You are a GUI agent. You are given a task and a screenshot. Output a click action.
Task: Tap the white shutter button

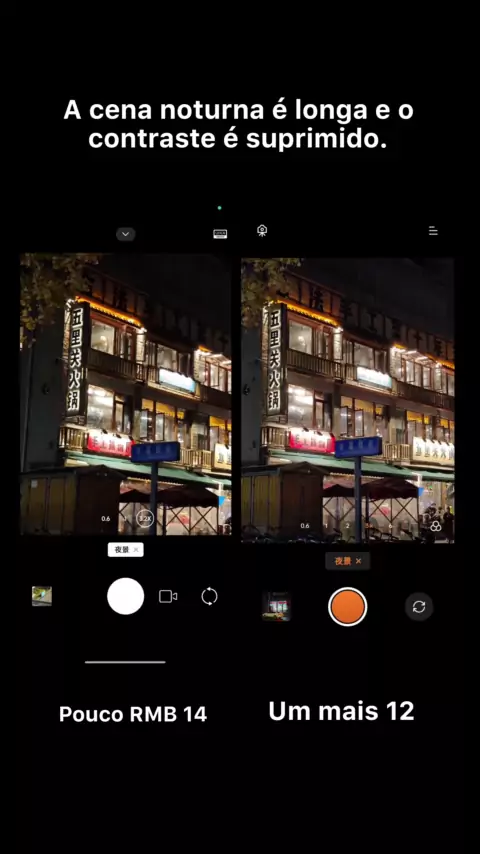coord(125,596)
